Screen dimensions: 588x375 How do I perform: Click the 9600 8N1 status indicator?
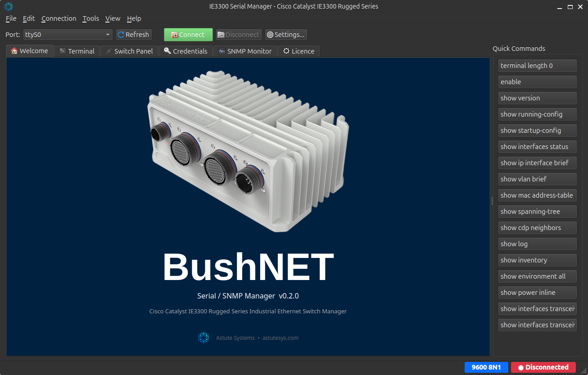tap(486, 367)
